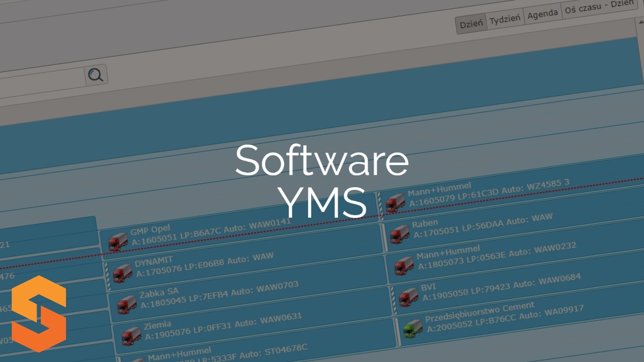
Task: Click green truck icon for Przedsiębiuorstwo Cement
Action: point(413,328)
